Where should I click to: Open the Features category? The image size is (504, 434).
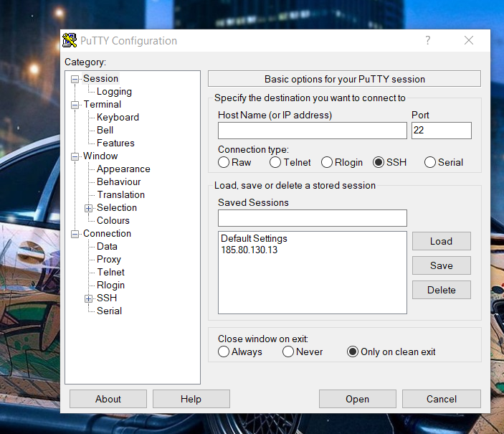click(115, 143)
